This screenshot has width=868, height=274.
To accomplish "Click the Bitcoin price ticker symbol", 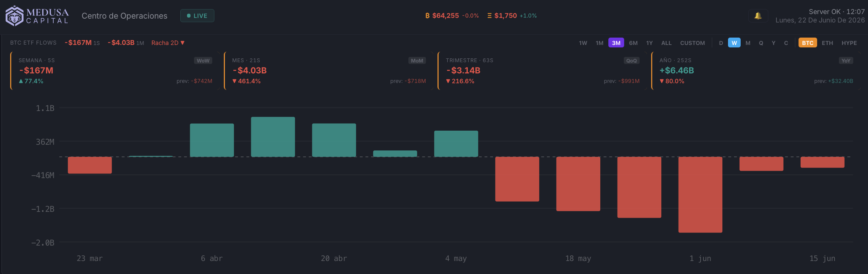I will (427, 16).
